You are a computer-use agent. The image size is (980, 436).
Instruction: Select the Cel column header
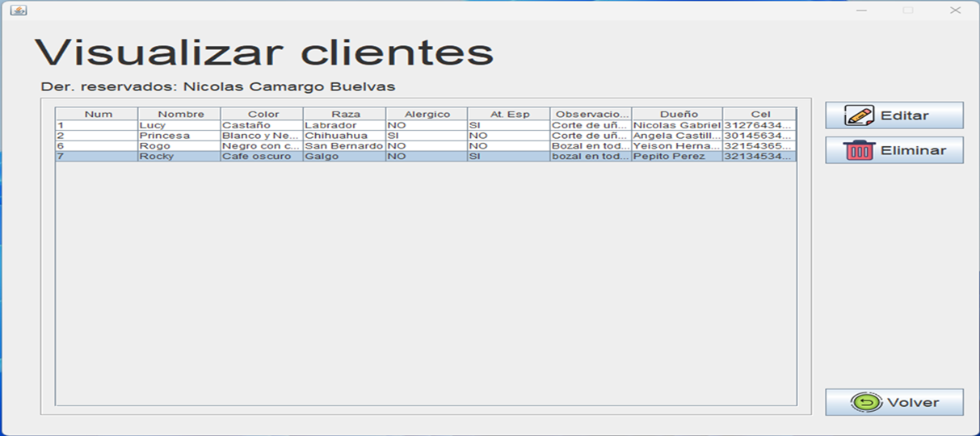[x=759, y=114]
